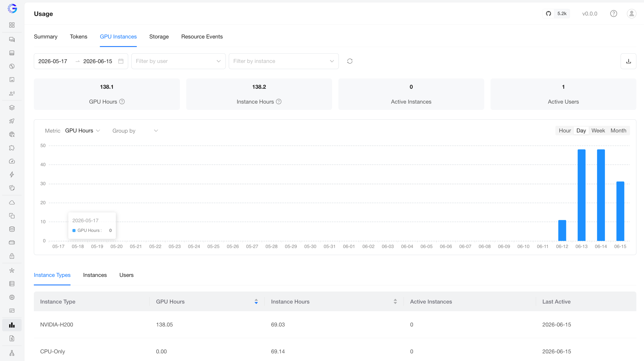Select Month granularity
644x361 pixels.
(618, 131)
